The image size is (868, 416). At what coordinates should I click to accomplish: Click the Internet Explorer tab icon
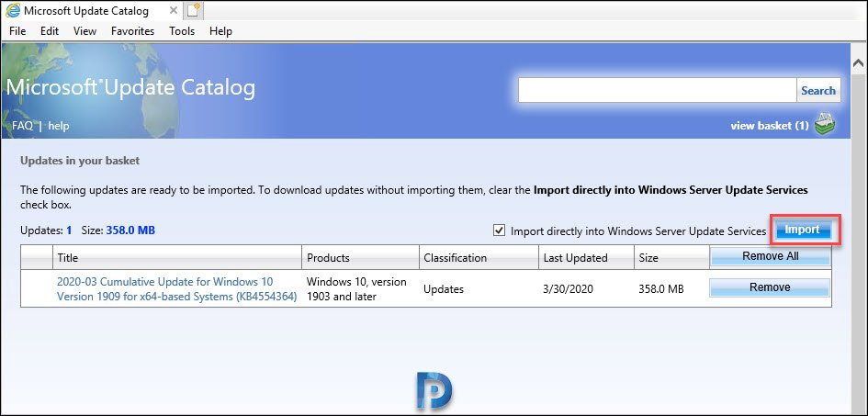[12, 10]
